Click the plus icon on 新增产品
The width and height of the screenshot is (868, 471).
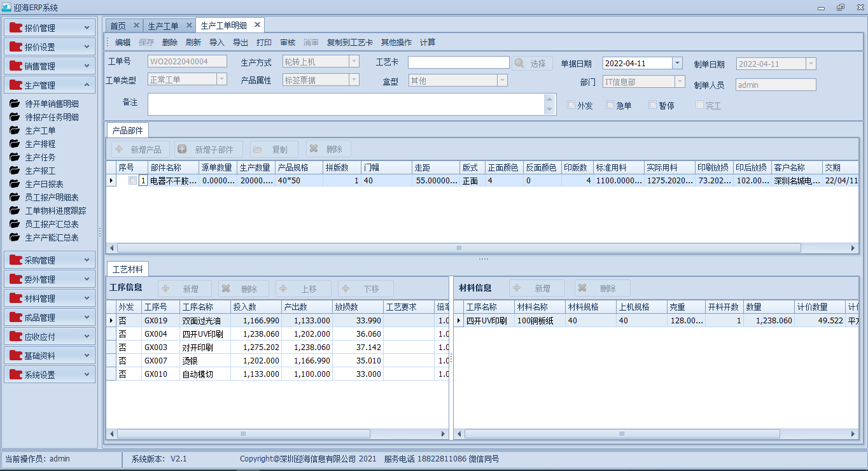click(x=119, y=150)
